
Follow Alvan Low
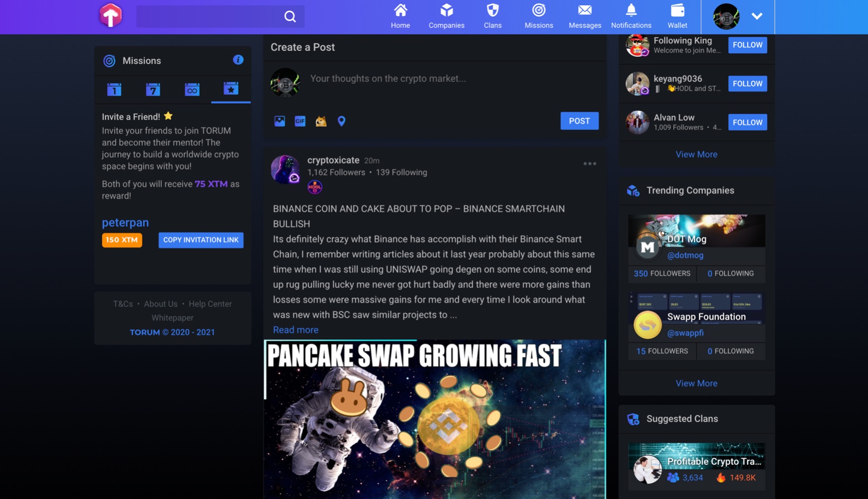[748, 123]
